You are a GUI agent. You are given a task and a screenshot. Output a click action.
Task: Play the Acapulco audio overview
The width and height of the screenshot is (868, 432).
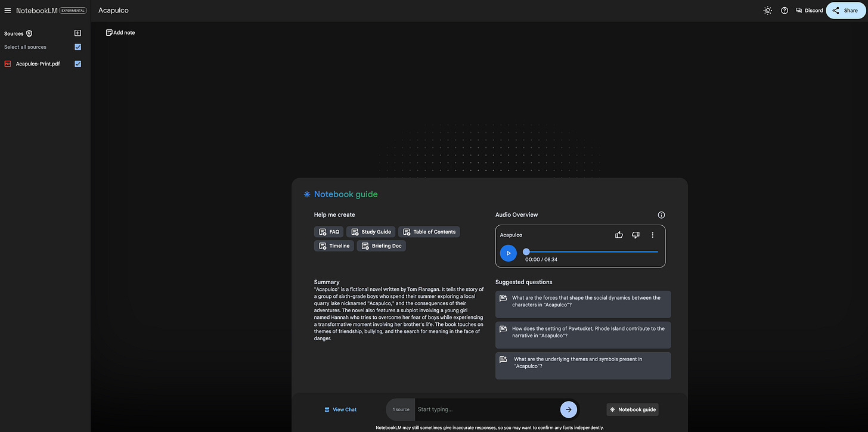point(509,253)
